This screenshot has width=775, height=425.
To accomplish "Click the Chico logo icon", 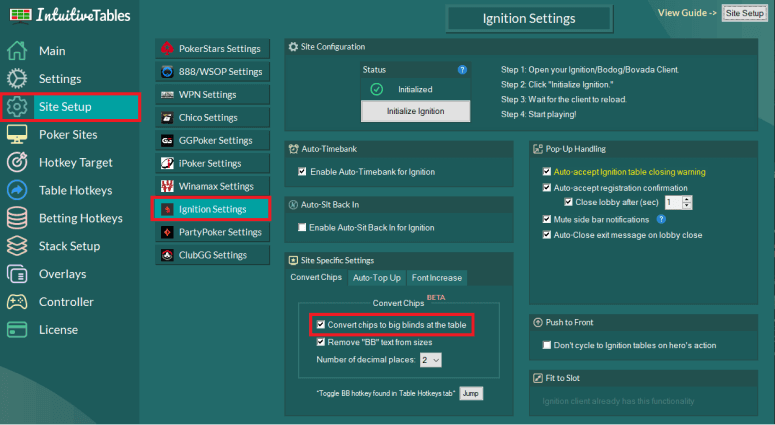I will [167, 118].
